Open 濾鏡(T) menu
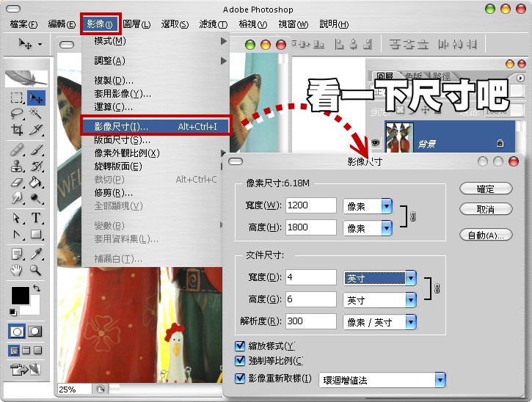532x402 pixels. pos(213,24)
